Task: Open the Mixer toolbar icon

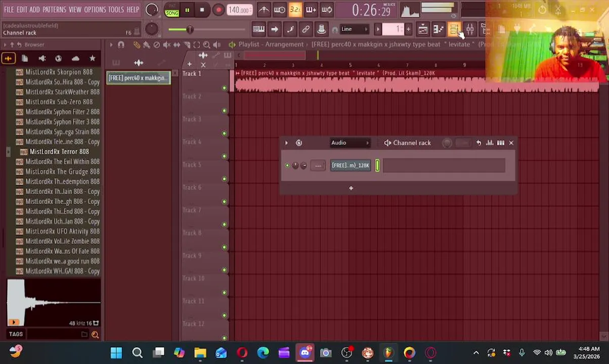Action: pyautogui.click(x=470, y=30)
